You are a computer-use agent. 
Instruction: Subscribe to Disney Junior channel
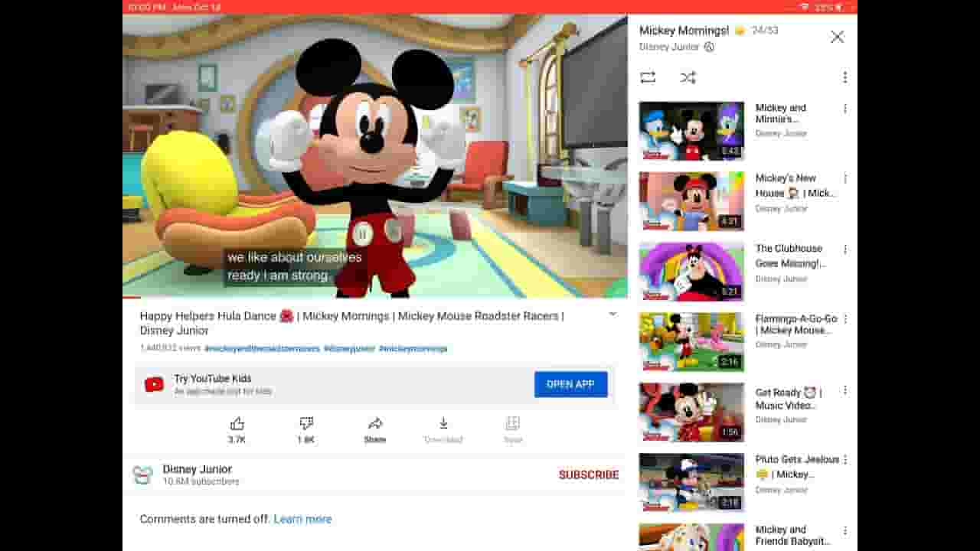[x=589, y=474]
